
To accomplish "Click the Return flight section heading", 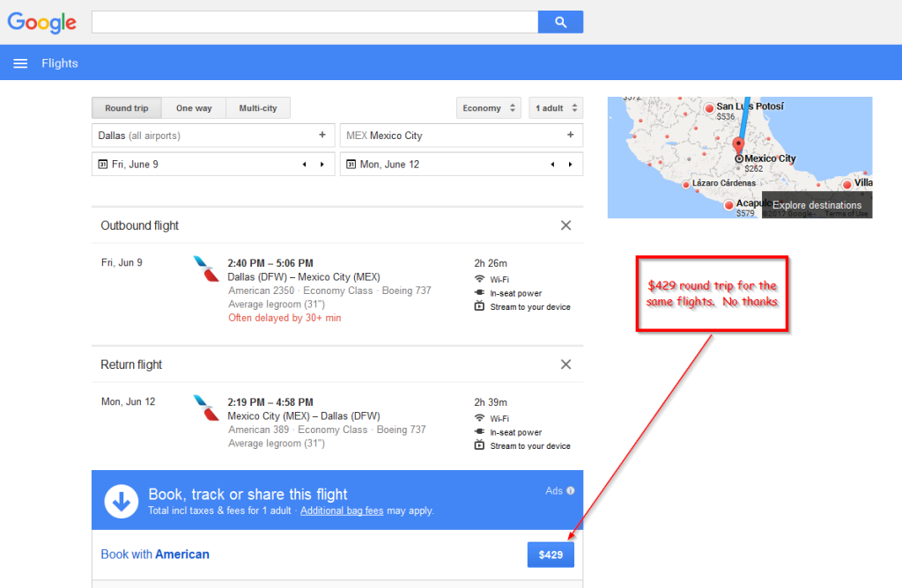I will [x=131, y=364].
